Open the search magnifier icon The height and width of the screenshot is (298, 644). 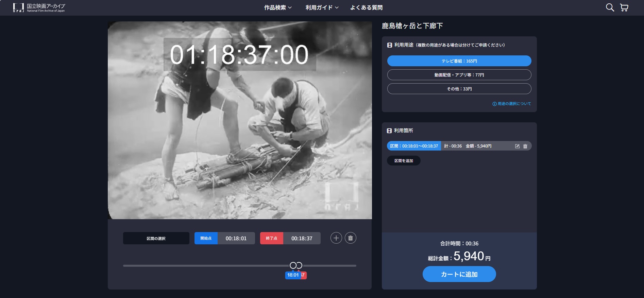pyautogui.click(x=610, y=7)
